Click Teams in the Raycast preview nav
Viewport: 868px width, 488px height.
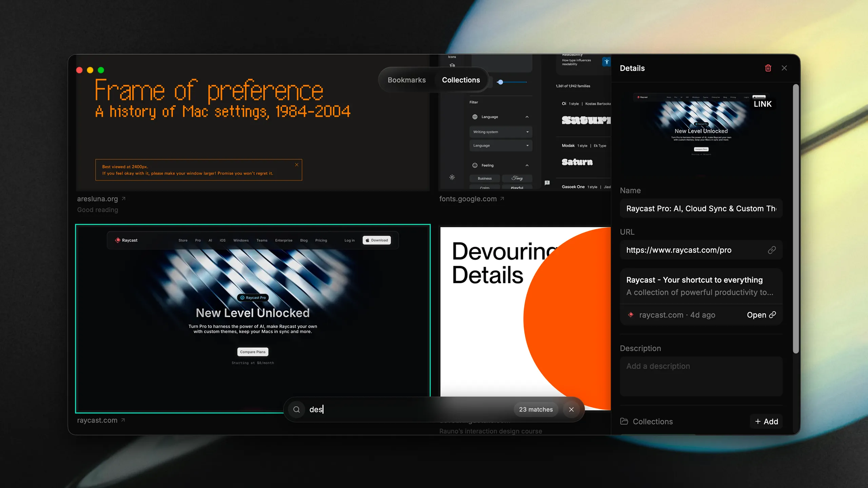[262, 240]
